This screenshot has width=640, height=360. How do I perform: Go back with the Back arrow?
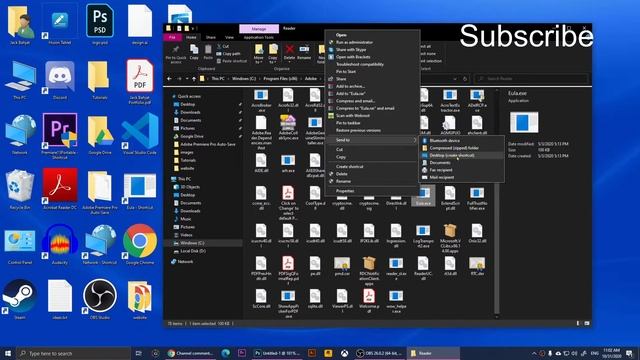point(169,78)
